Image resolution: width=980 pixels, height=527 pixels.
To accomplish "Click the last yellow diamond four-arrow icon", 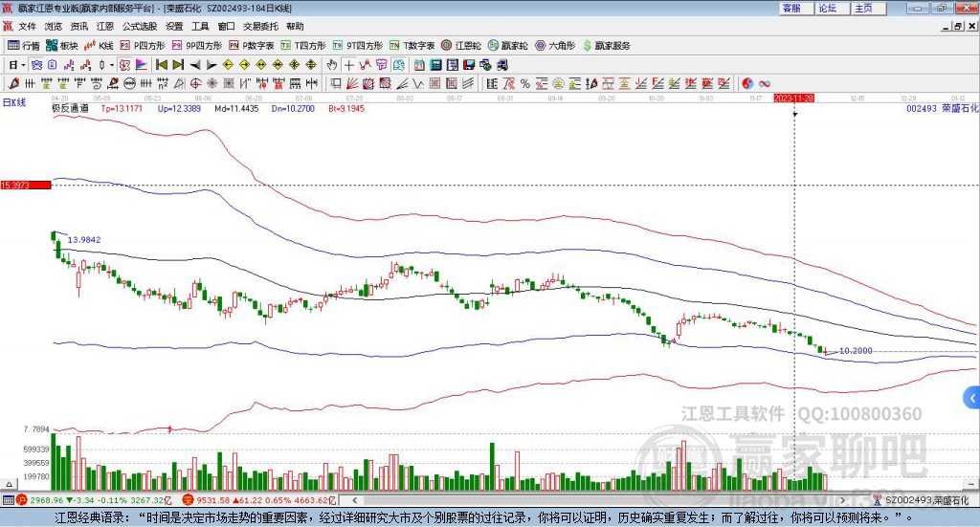I will point(311,65).
